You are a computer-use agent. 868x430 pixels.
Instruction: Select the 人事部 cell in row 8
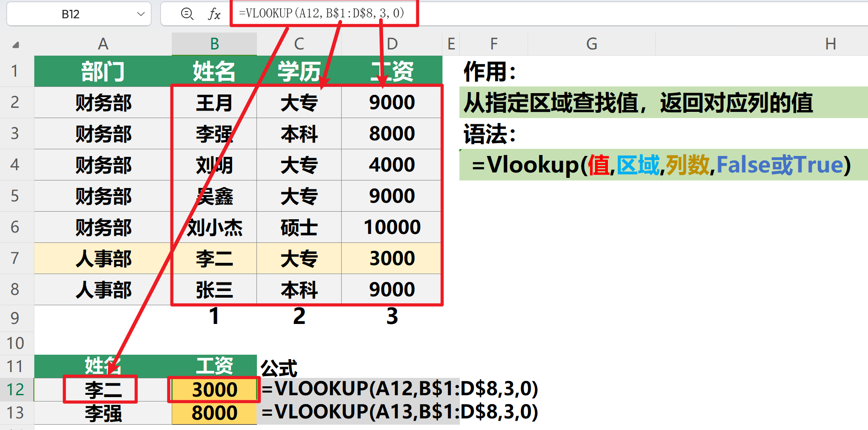tap(102, 290)
